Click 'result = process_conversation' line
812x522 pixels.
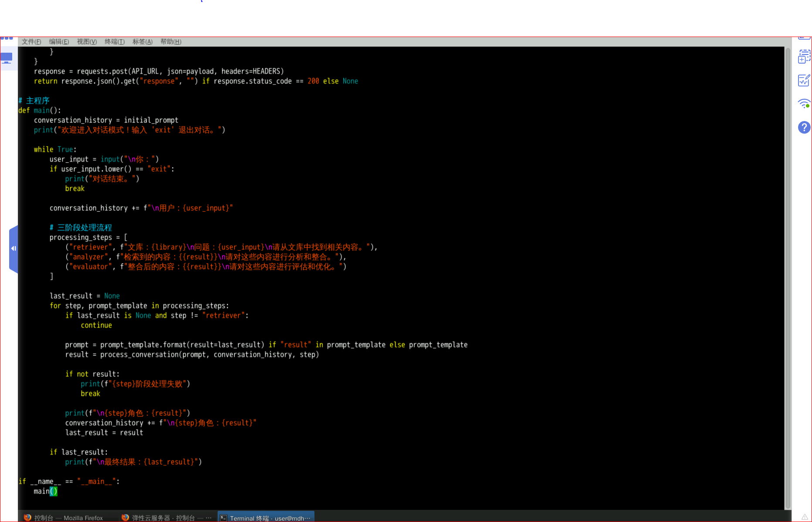click(192, 354)
